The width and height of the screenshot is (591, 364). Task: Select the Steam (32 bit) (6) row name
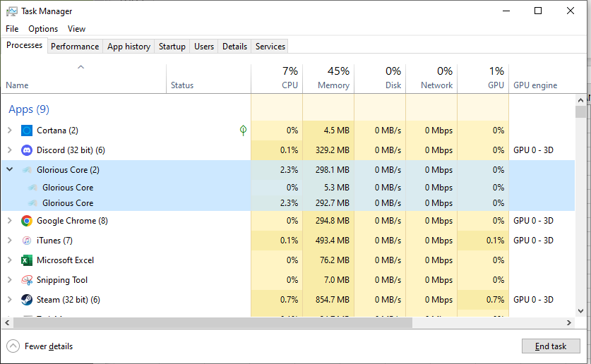pos(68,300)
